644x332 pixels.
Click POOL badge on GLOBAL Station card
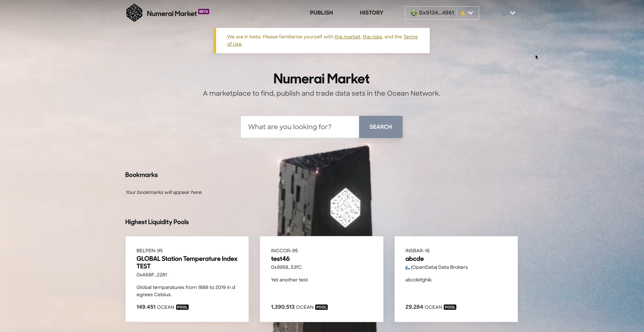click(x=182, y=307)
